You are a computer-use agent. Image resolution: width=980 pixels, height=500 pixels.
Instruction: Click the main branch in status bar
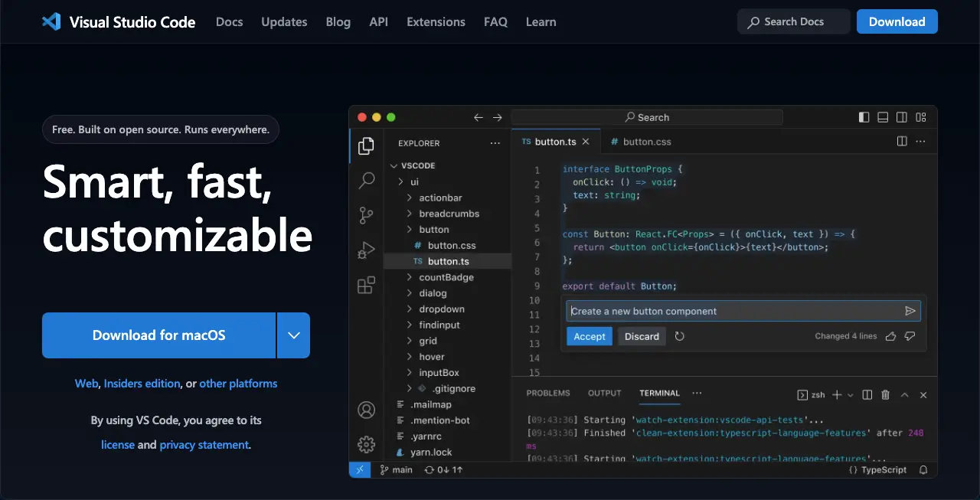point(396,470)
